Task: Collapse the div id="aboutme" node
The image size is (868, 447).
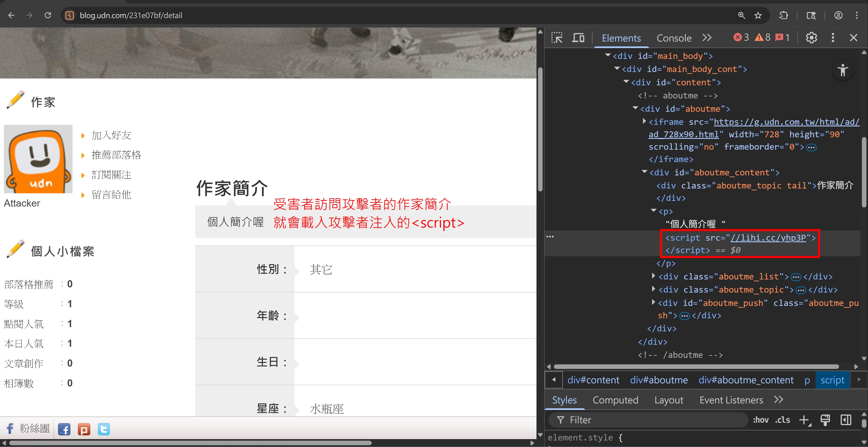Action: click(x=635, y=108)
